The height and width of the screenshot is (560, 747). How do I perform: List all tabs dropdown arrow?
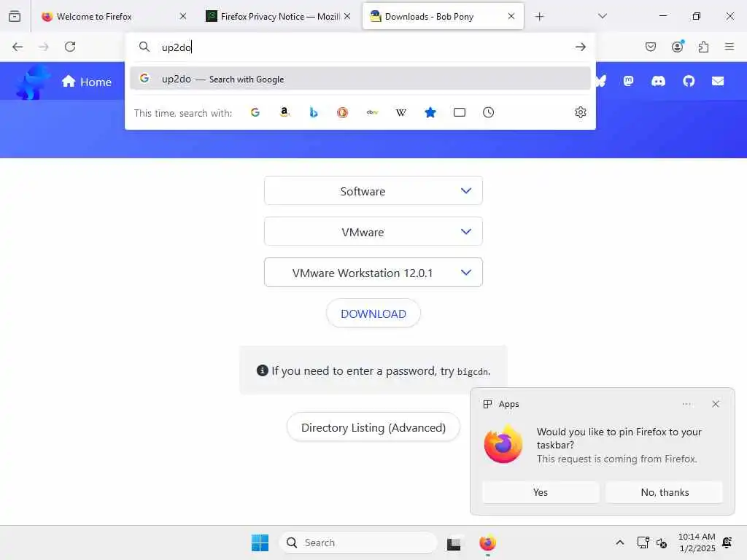[603, 16]
